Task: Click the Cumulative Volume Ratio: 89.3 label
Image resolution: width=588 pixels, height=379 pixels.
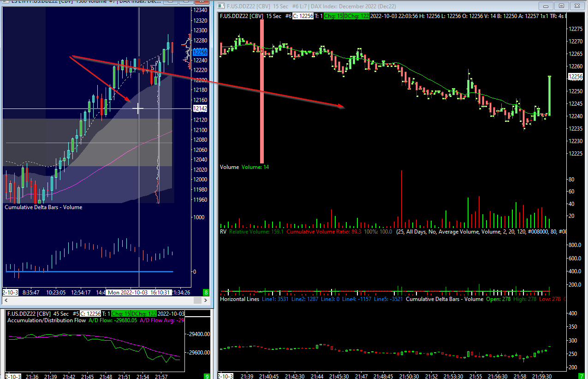Action: 324,232
